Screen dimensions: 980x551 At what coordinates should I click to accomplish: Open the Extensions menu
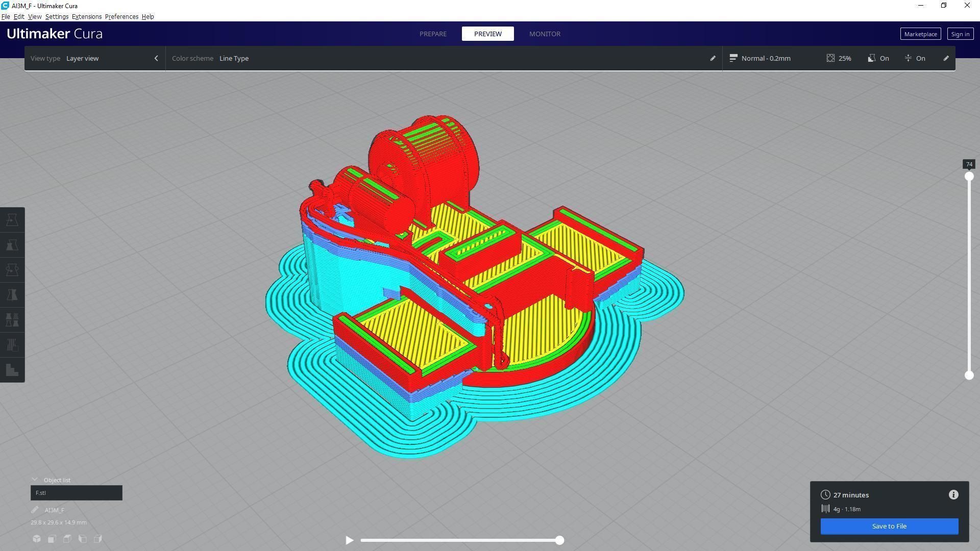[x=86, y=17]
